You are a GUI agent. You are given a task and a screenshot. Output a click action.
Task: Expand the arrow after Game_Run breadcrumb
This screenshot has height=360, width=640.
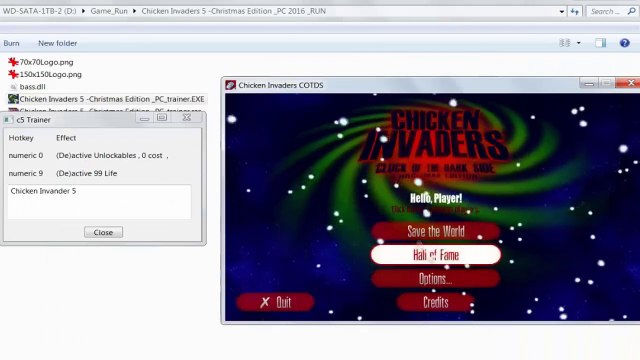click(x=134, y=11)
